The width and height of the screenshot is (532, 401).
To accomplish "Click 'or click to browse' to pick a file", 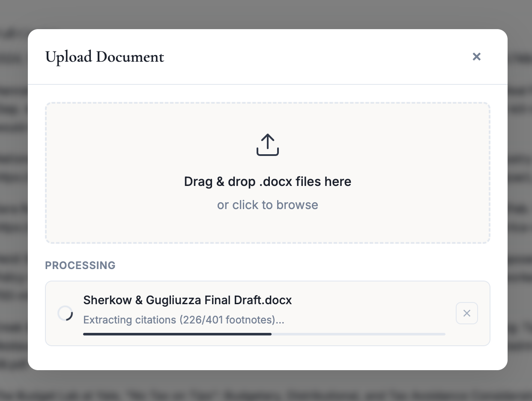I will coord(268,205).
